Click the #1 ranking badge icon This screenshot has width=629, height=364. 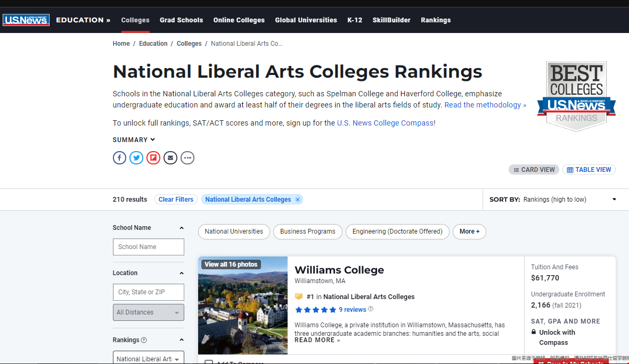(298, 296)
